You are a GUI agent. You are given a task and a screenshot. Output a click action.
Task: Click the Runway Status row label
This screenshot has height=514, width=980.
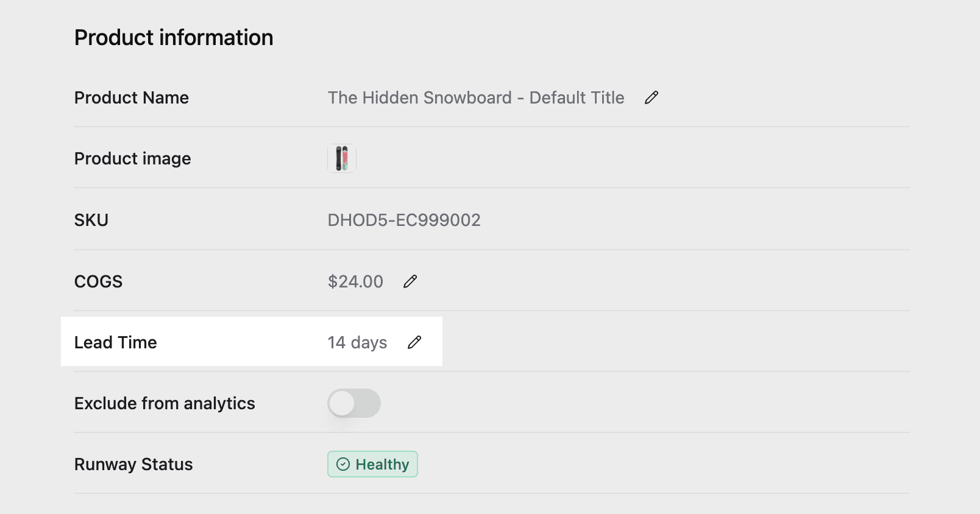[133, 464]
